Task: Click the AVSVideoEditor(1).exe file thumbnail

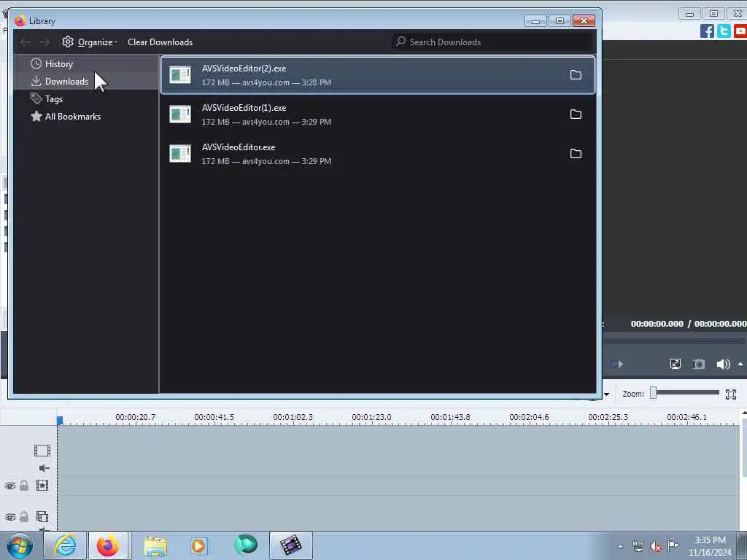Action: pos(180,114)
